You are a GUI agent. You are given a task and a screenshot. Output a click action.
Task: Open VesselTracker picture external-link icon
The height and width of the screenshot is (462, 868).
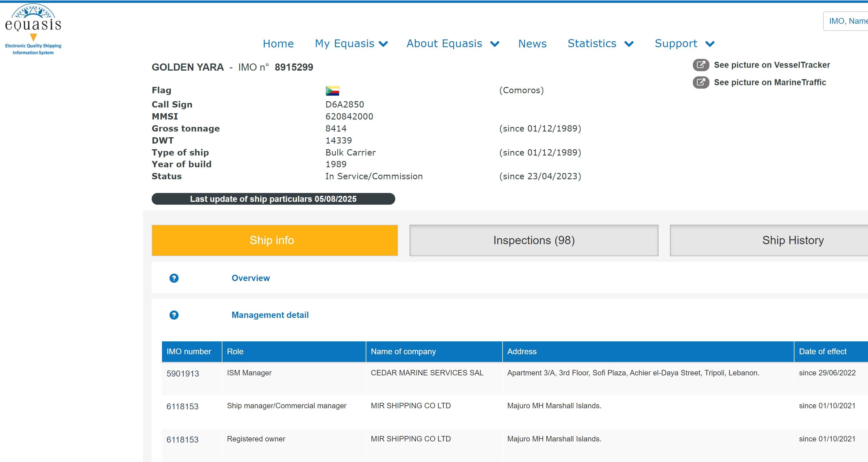701,65
